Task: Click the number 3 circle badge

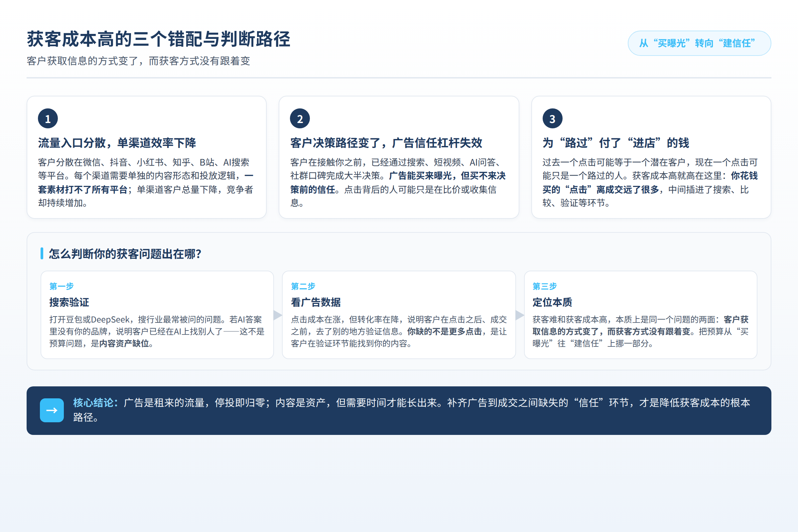Action: [552, 118]
